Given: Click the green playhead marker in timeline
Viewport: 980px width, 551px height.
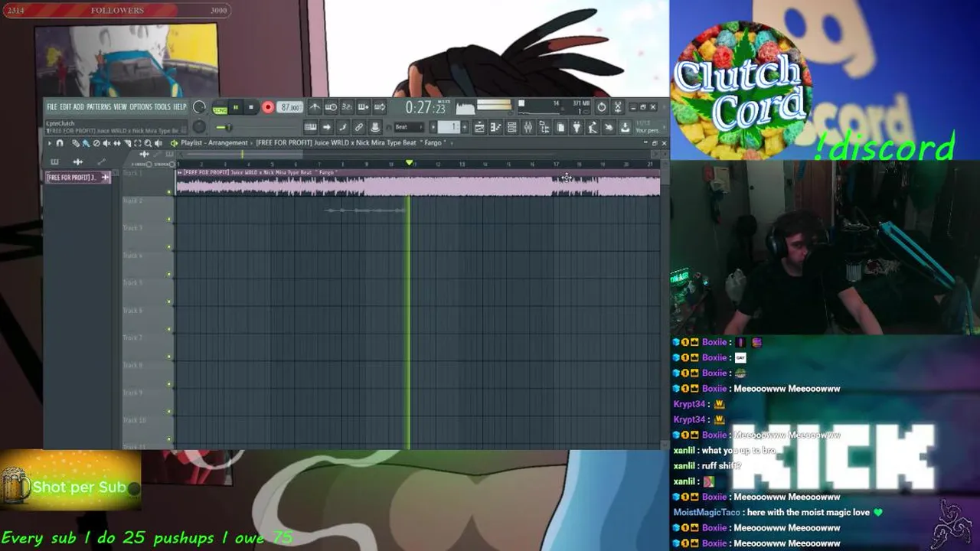Looking at the screenshot, I should pyautogui.click(x=410, y=163).
